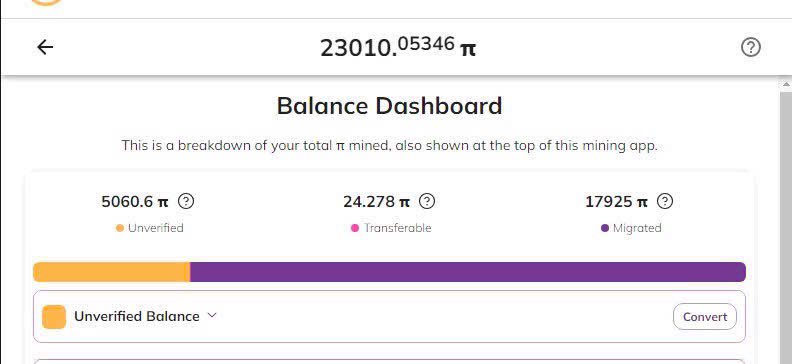Image resolution: width=792 pixels, height=364 pixels.
Task: Click purple segment of balance bar
Action: [468, 272]
